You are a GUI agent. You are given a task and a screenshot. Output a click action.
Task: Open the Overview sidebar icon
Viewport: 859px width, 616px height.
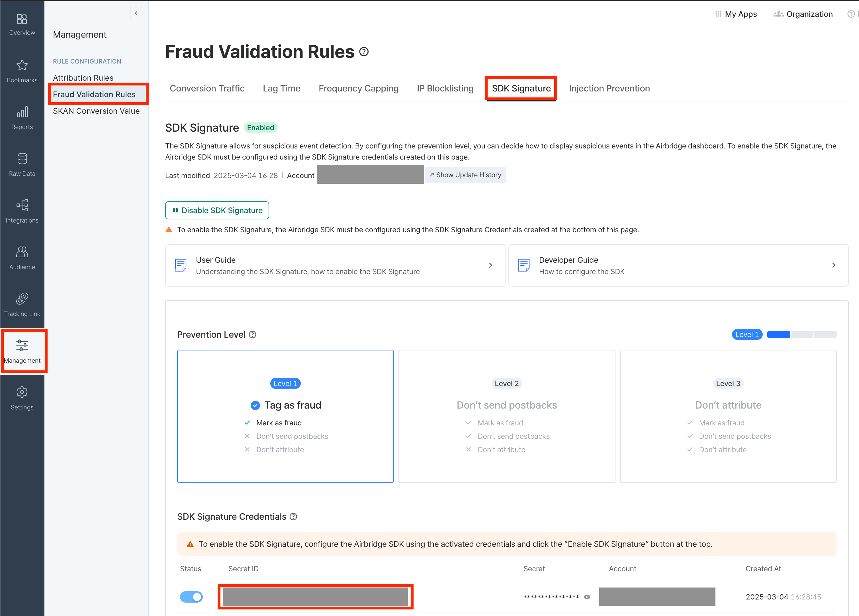22,19
